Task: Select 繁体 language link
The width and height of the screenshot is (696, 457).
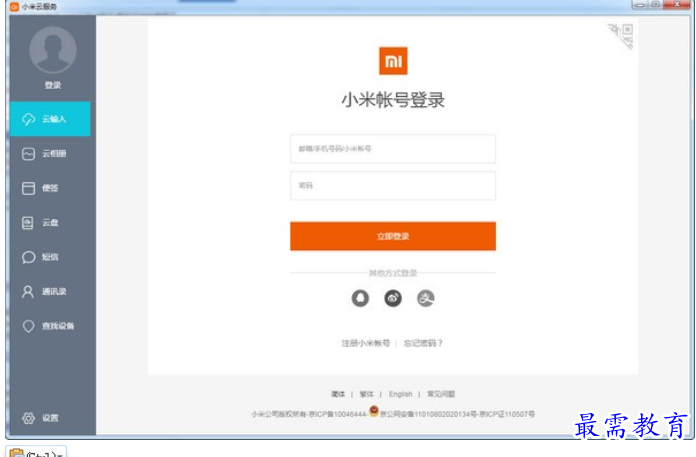Action: point(367,394)
